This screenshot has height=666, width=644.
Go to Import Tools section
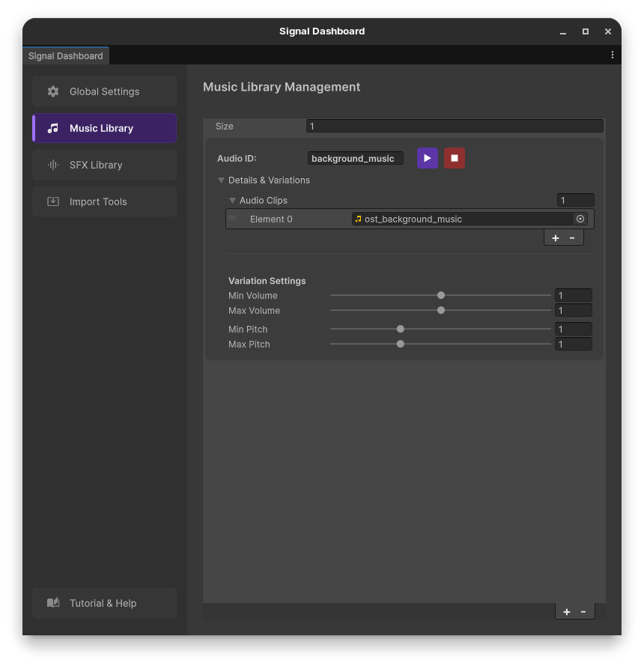(104, 202)
